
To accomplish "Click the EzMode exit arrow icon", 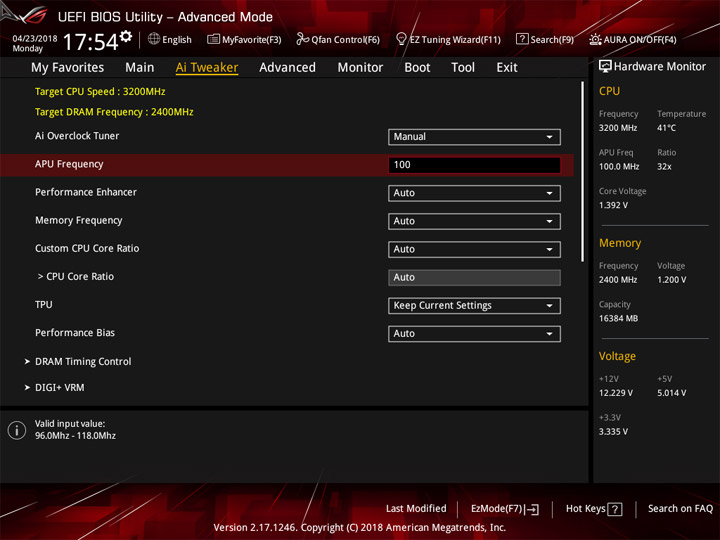I will (x=532, y=509).
